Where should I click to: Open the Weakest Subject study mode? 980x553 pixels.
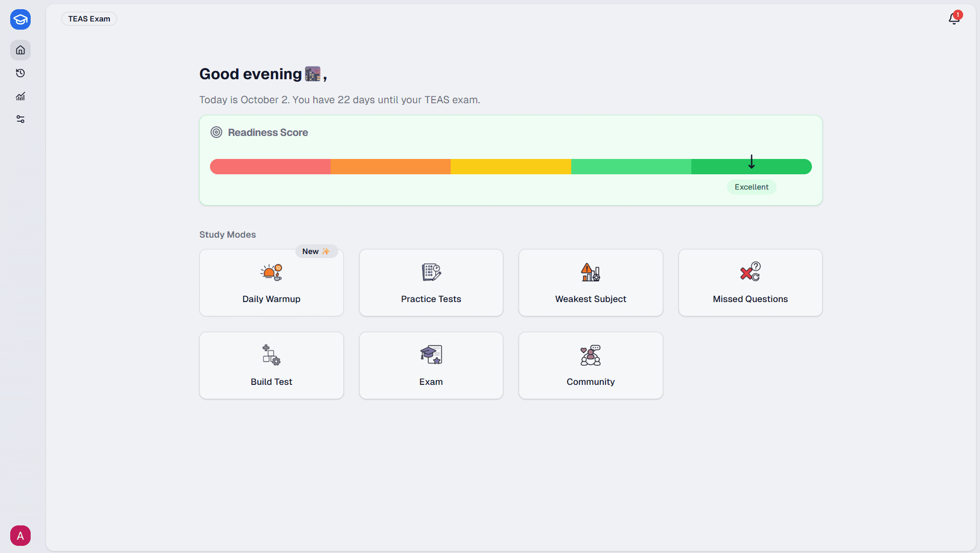point(591,283)
